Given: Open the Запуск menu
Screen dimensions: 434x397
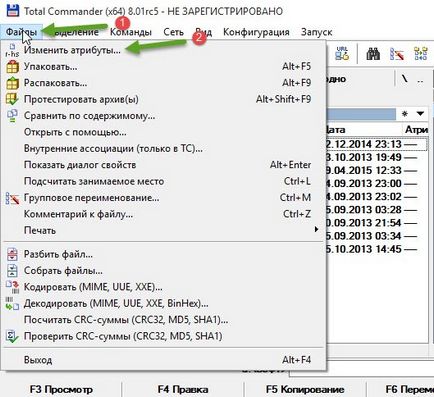Looking at the screenshot, I should pyautogui.click(x=316, y=32).
